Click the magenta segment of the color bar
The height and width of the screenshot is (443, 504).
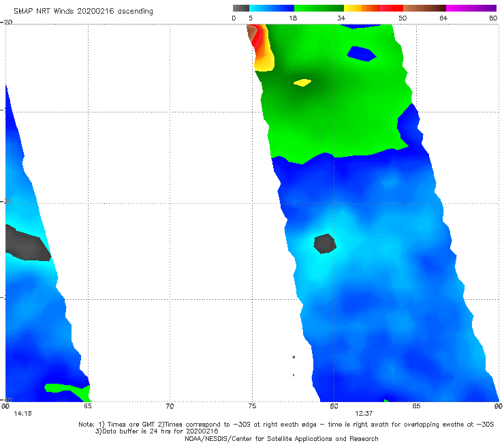tap(471, 8)
